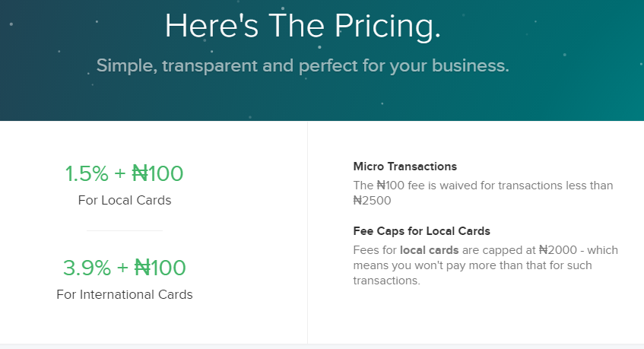Click the 'Here's The Pricing.' heading
This screenshot has height=349, width=644.
[x=303, y=27]
